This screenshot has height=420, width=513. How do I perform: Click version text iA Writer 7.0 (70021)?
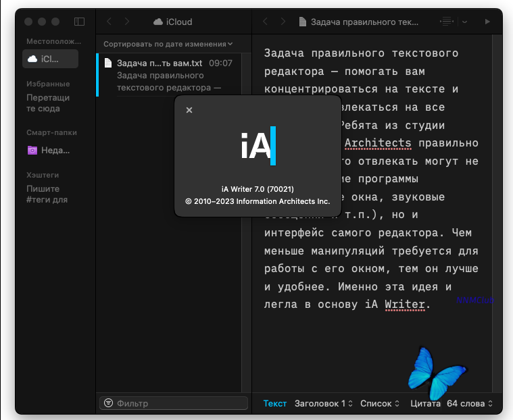tap(258, 189)
